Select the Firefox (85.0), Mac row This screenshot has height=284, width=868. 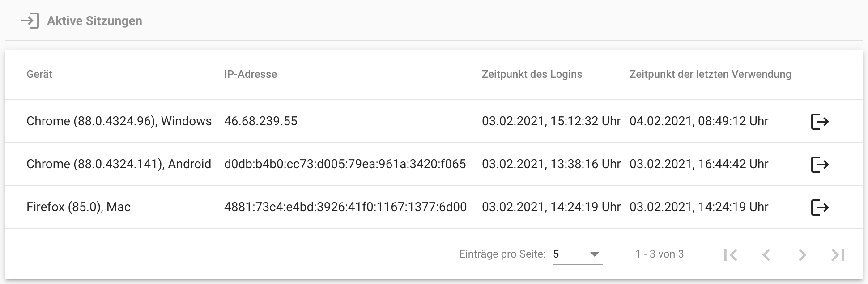coord(78,207)
